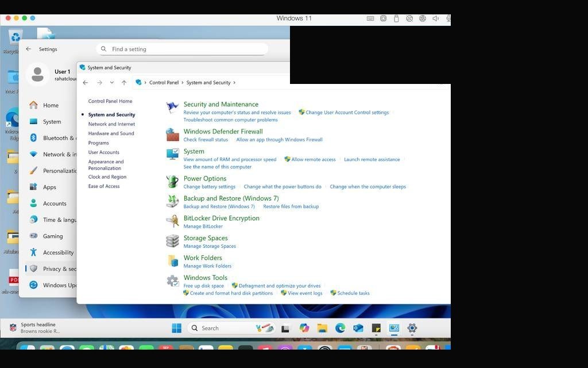Image resolution: width=588 pixels, height=368 pixels.
Task: Open Task View from the taskbar
Action: point(285,328)
